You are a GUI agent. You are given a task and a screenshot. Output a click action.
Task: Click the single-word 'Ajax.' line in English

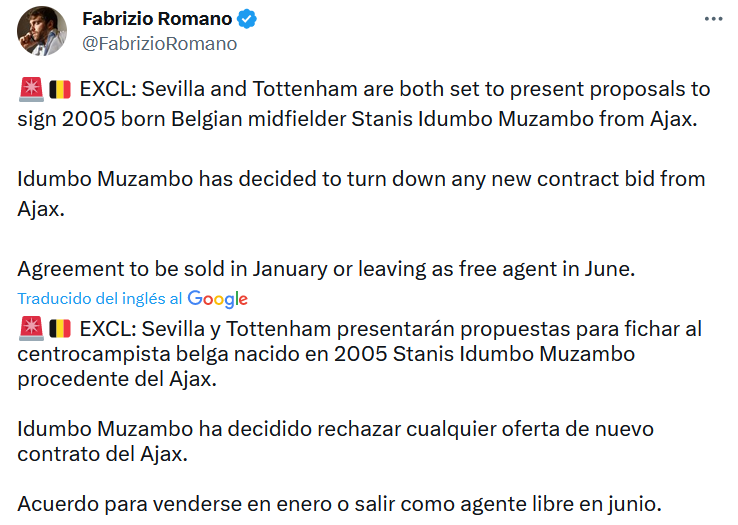pyautogui.click(x=41, y=209)
